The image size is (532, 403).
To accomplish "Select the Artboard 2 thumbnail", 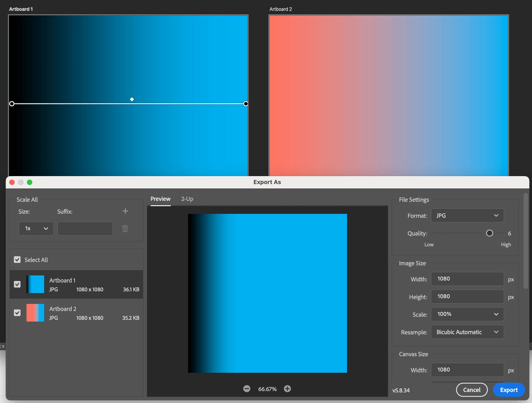I will tap(35, 313).
